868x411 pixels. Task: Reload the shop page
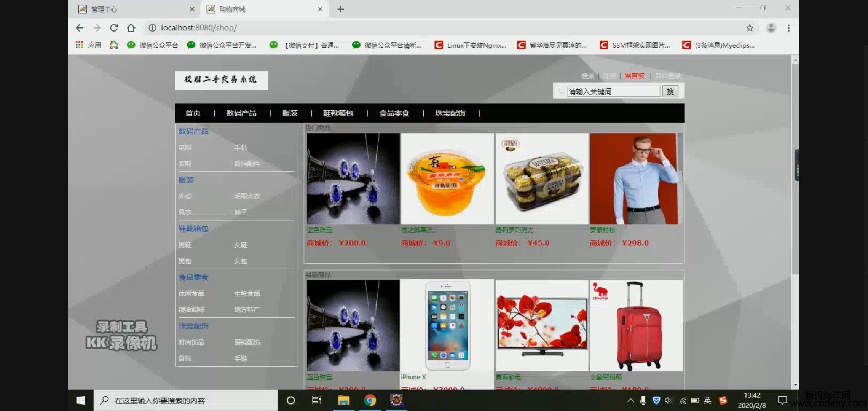(x=114, y=28)
